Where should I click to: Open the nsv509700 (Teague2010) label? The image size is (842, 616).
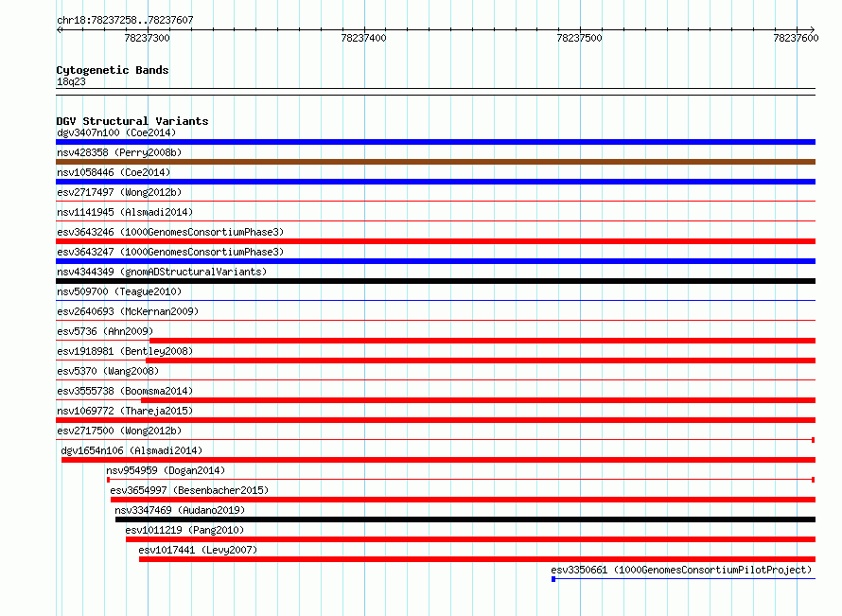(x=119, y=291)
